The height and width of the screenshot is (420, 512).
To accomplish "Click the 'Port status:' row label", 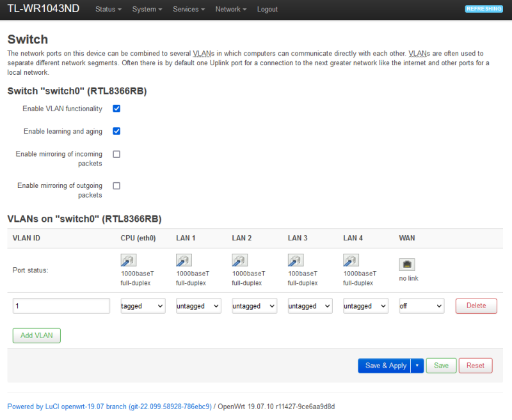I will (30, 270).
